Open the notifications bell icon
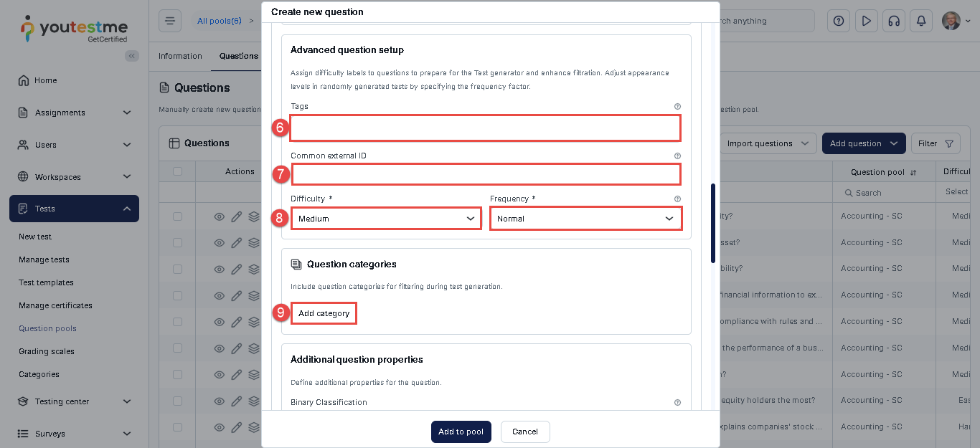Viewport: 980px width, 448px height. tap(920, 21)
